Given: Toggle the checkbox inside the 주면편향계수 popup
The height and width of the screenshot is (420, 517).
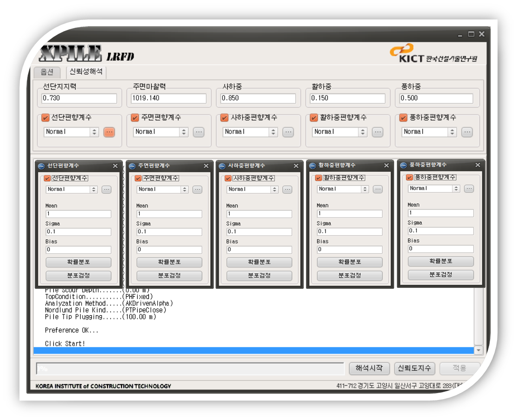Looking at the screenshot, I should point(138,178).
